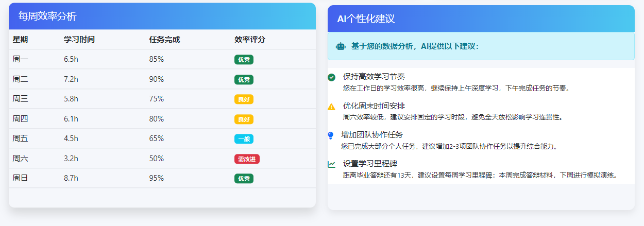This screenshot has width=644, height=226.
Task: Select the 周一 cell
Action: (x=21, y=60)
